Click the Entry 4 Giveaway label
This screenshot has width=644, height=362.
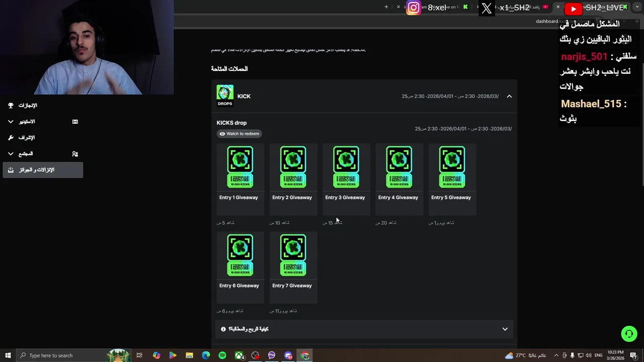(398, 198)
